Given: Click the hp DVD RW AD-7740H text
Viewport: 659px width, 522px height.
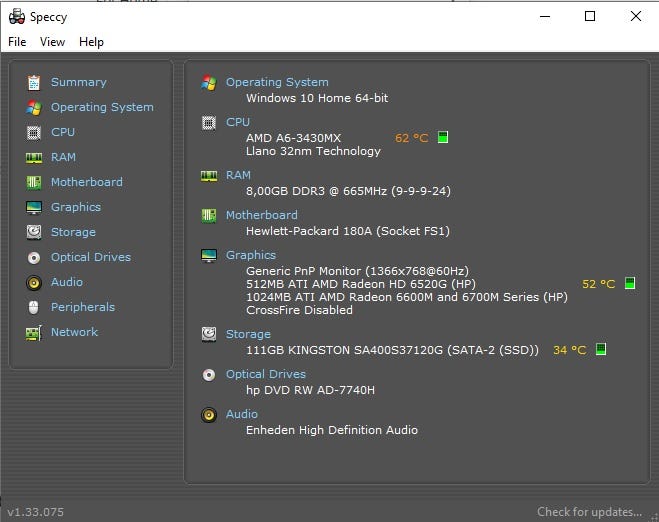Looking at the screenshot, I should click(x=310, y=390).
